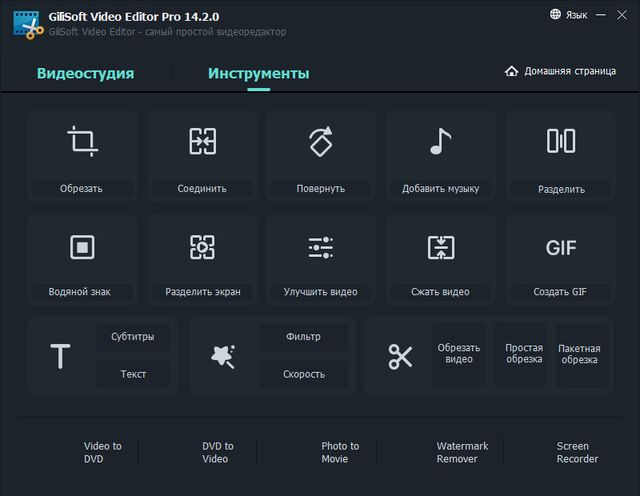Launch the Watermark Remover tool

462,452
